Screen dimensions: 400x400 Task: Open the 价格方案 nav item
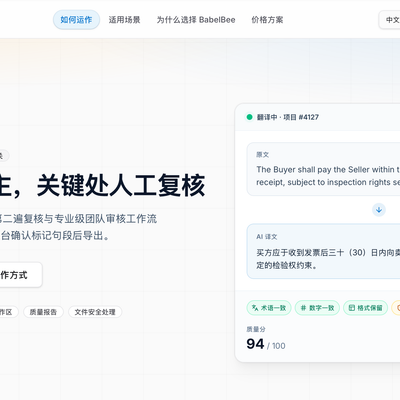click(267, 20)
